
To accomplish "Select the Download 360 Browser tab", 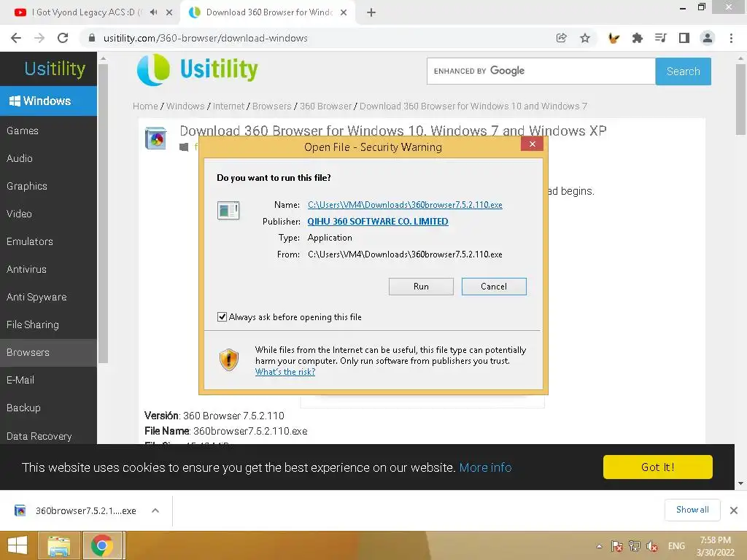I will 269,12.
